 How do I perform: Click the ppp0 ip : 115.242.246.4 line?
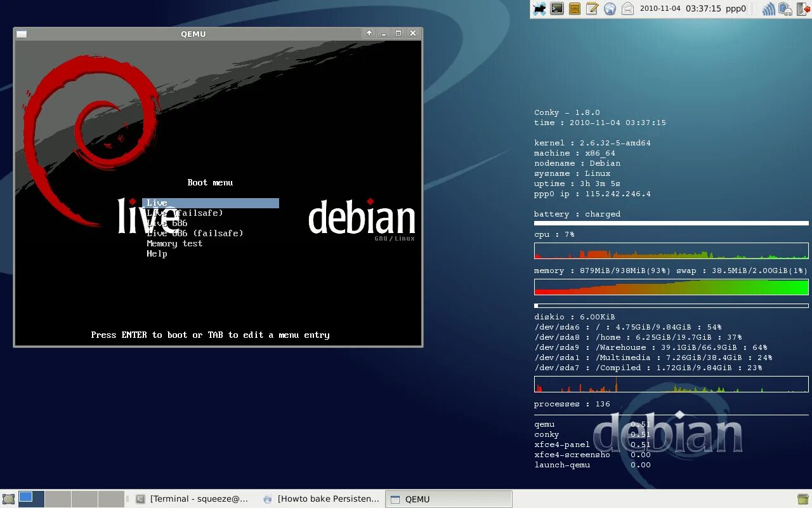click(x=593, y=194)
